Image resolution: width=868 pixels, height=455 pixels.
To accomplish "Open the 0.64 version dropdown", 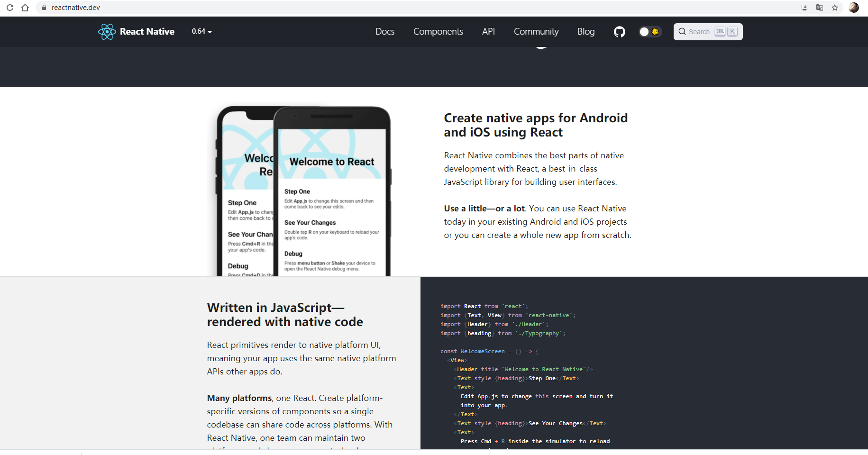I will point(201,31).
